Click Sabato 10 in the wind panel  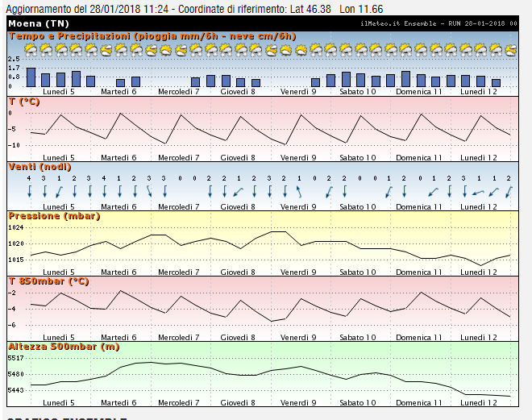click(358, 207)
